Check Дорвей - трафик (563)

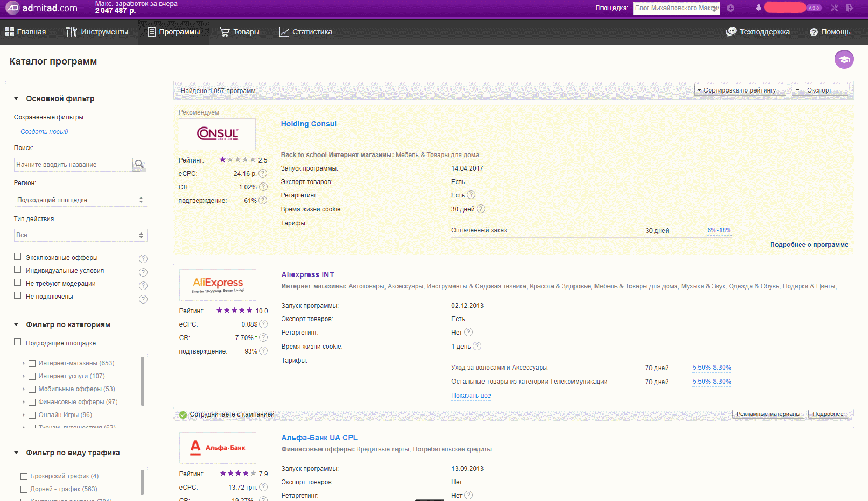click(x=24, y=489)
